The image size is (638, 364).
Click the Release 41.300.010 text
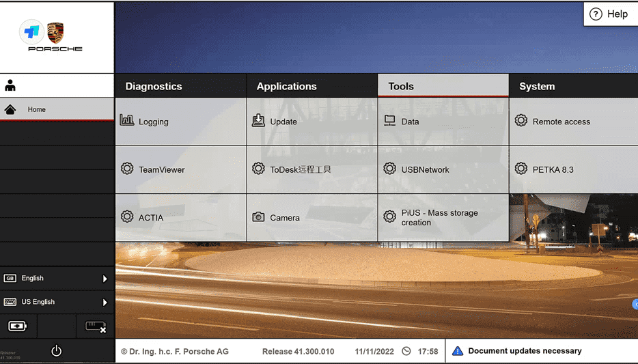299,352
